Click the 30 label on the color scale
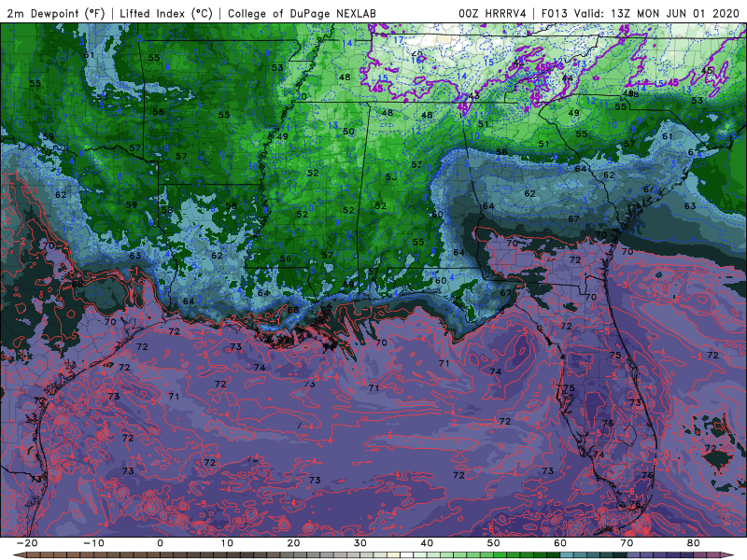 click(x=360, y=543)
